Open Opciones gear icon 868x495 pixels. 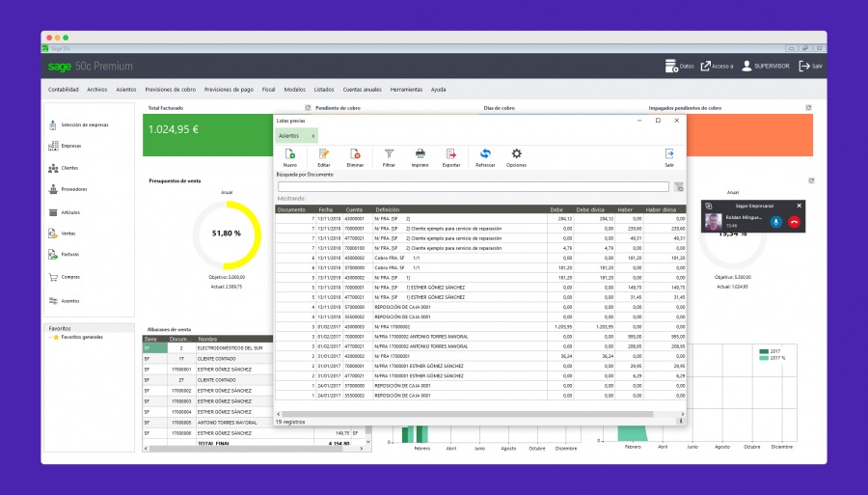pos(517,154)
